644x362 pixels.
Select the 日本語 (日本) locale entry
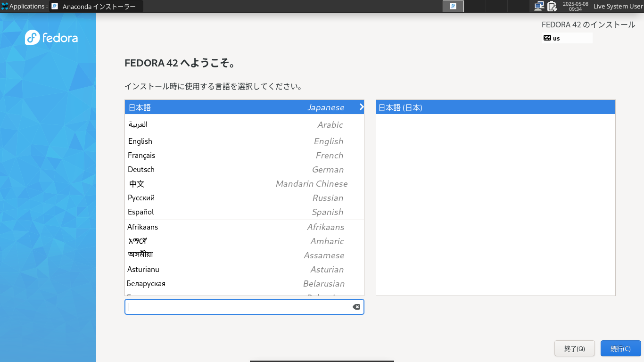pyautogui.click(x=495, y=107)
